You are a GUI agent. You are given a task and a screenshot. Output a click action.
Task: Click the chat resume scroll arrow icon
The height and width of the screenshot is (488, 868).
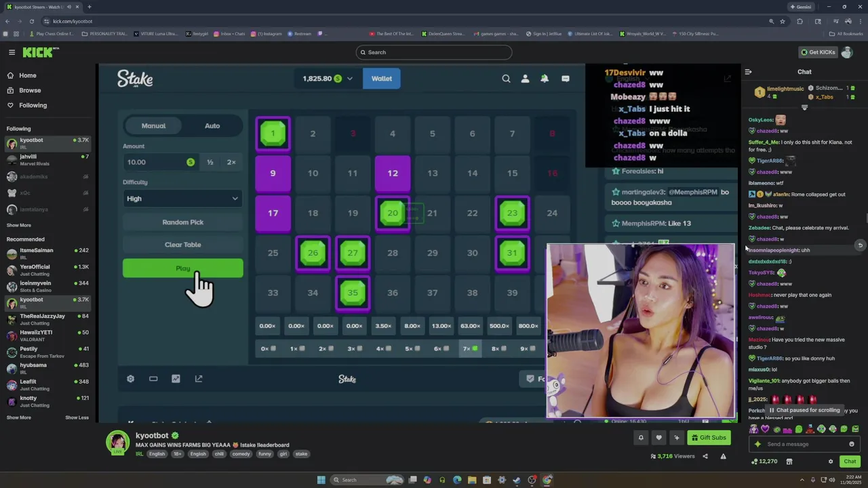860,245
